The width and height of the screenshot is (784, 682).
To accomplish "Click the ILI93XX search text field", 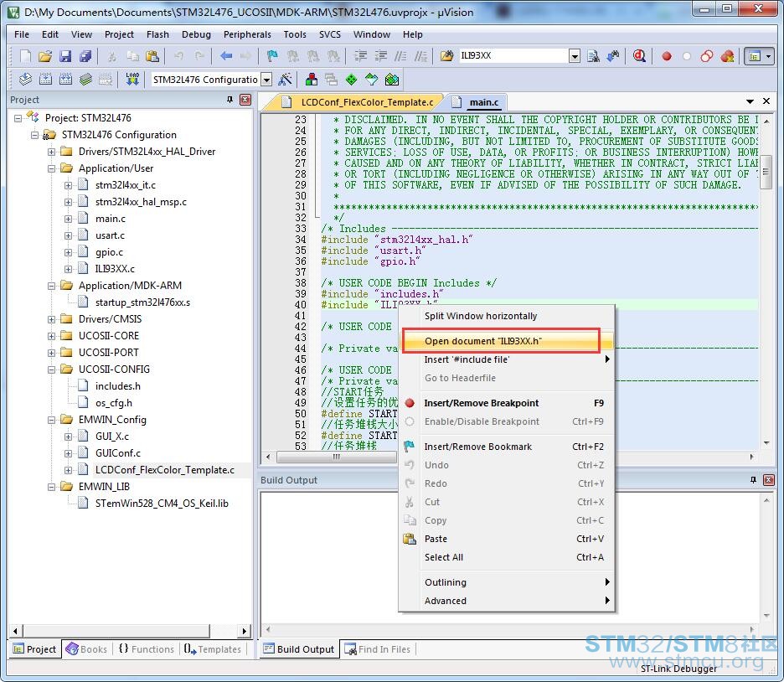I will tap(513, 56).
